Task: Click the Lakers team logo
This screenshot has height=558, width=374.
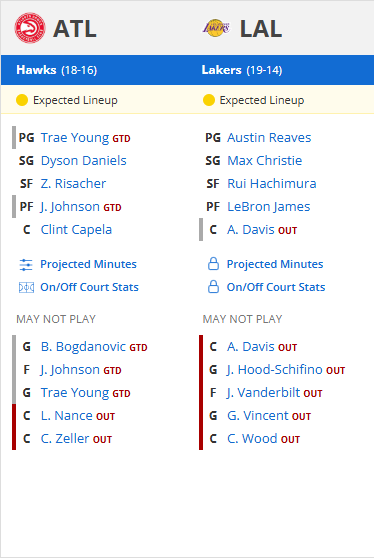Action: (216, 28)
